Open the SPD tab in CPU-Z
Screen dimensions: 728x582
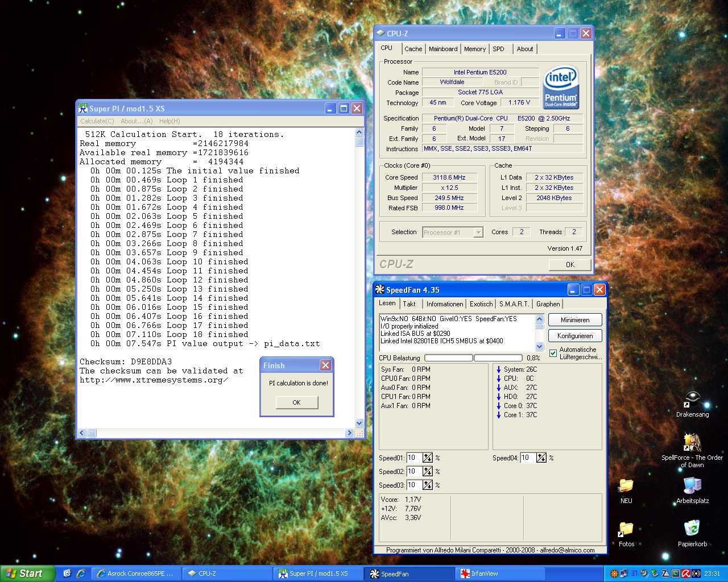(x=499, y=49)
